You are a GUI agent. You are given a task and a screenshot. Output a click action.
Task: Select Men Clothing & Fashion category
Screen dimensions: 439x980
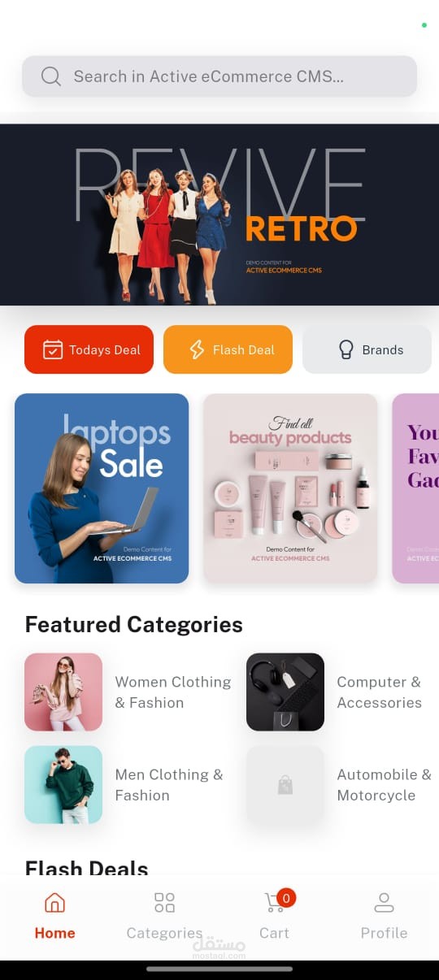[x=128, y=785]
